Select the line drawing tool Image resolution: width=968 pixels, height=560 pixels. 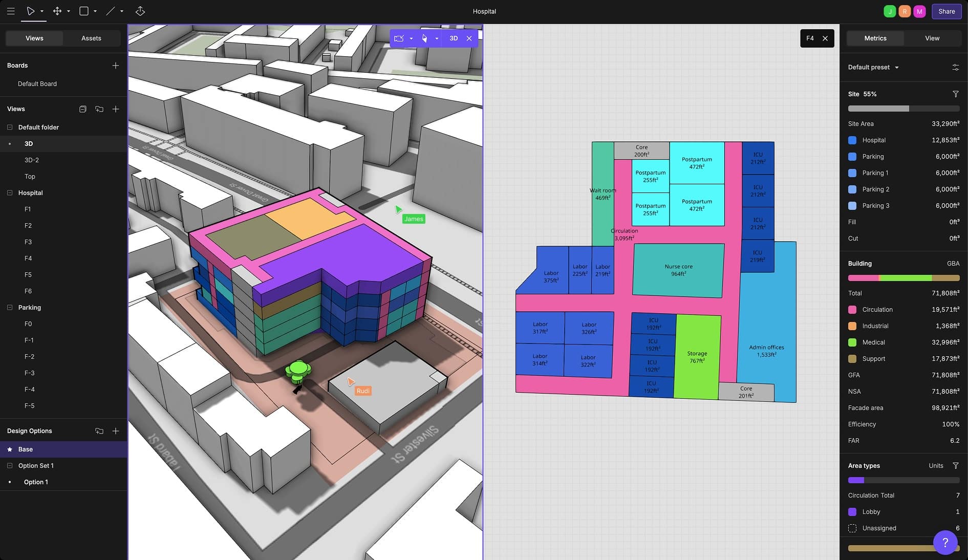tap(111, 11)
